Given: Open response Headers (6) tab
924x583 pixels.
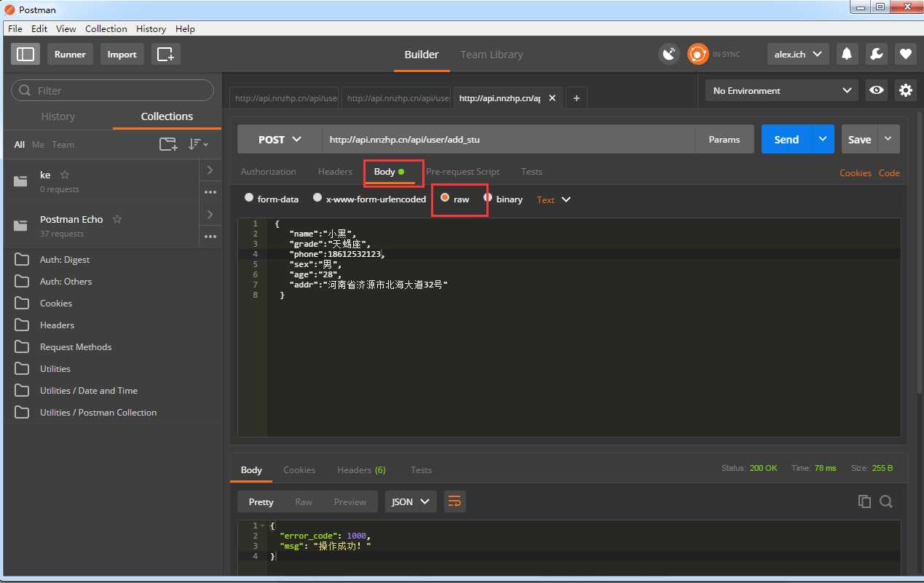Looking at the screenshot, I should coord(361,470).
